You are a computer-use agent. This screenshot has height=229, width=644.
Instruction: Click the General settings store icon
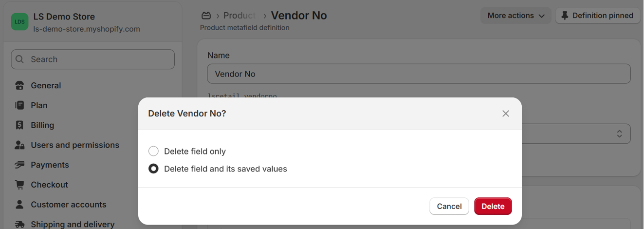pyautogui.click(x=19, y=86)
